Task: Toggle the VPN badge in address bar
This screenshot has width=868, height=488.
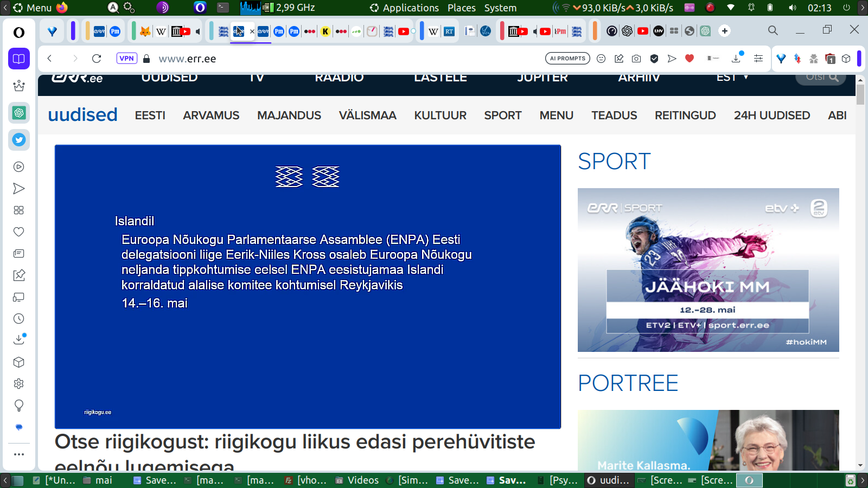Action: pos(126,59)
